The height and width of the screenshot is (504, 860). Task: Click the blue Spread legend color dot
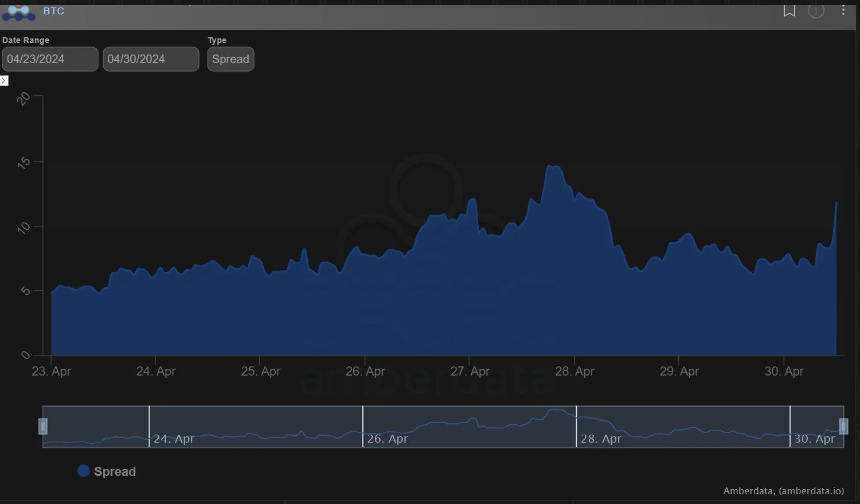(84, 471)
